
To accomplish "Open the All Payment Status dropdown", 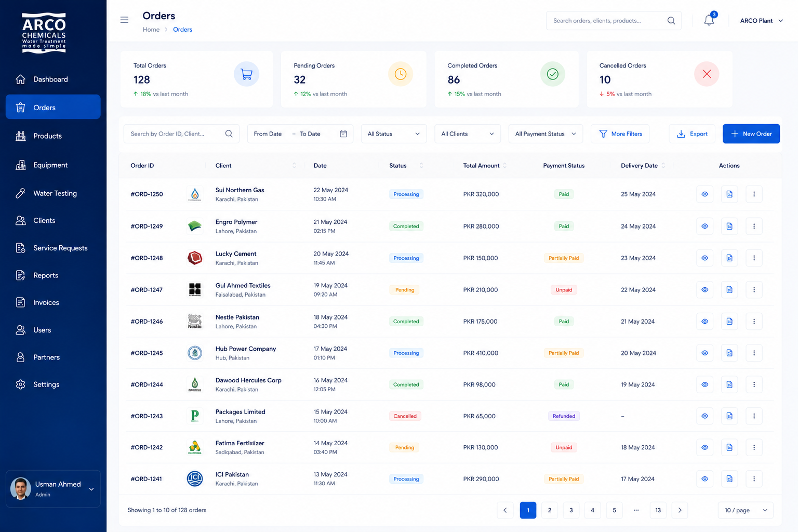I will (x=546, y=134).
